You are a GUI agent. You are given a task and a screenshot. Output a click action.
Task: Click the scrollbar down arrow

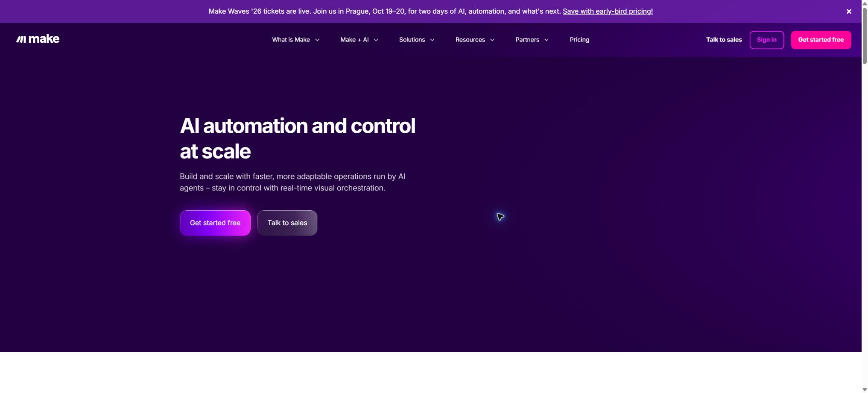[865, 389]
